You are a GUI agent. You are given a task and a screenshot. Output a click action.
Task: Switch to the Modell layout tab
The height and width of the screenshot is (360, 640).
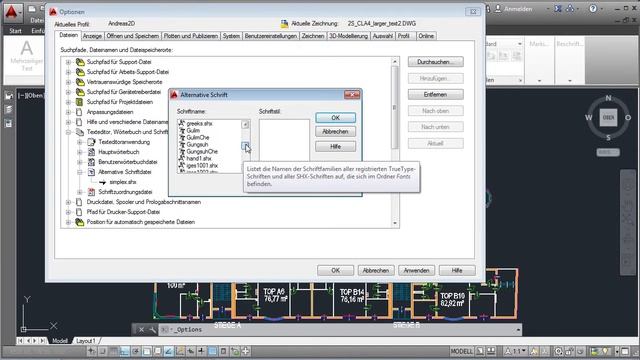click(x=60, y=340)
